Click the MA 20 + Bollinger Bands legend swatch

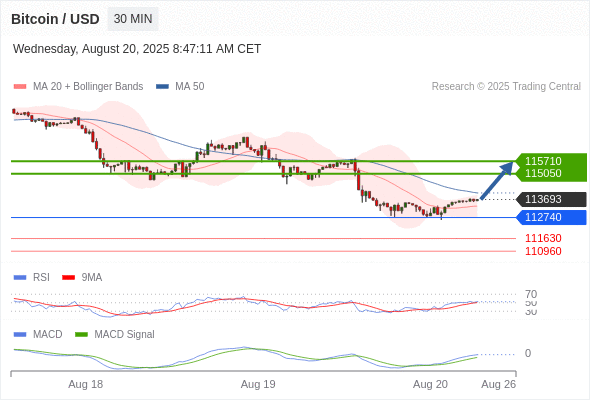pos(20,87)
